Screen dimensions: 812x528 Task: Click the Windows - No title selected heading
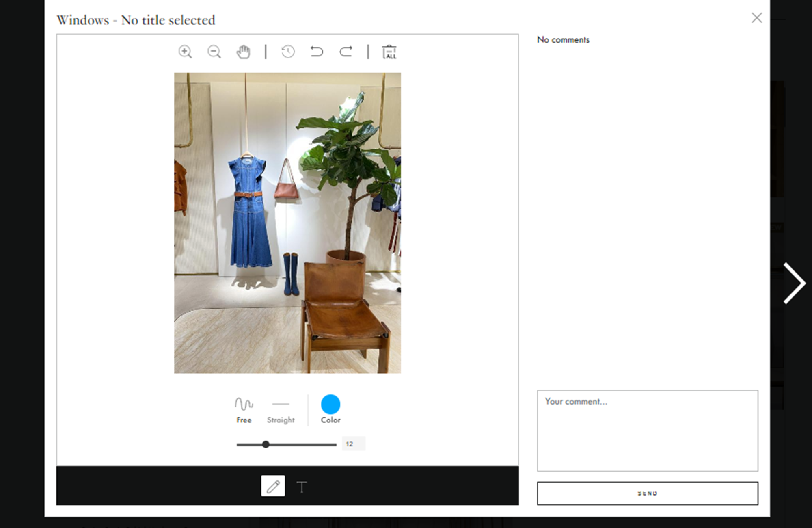[x=137, y=19]
